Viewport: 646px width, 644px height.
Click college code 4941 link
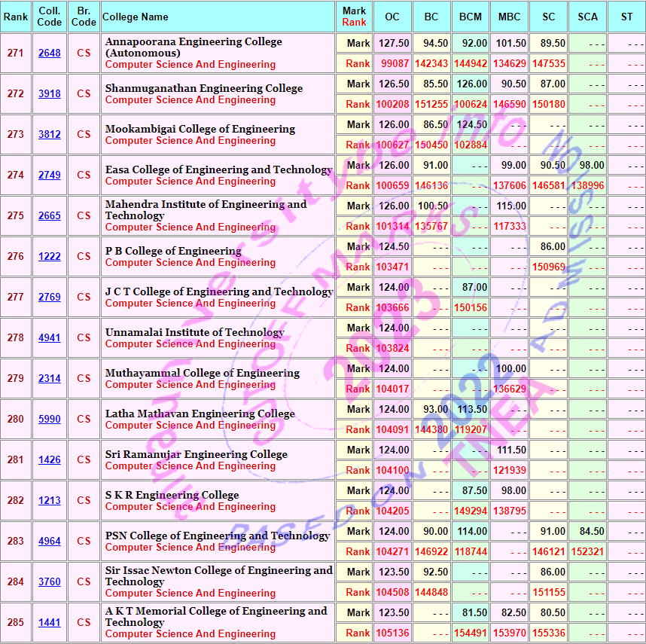pos(50,338)
